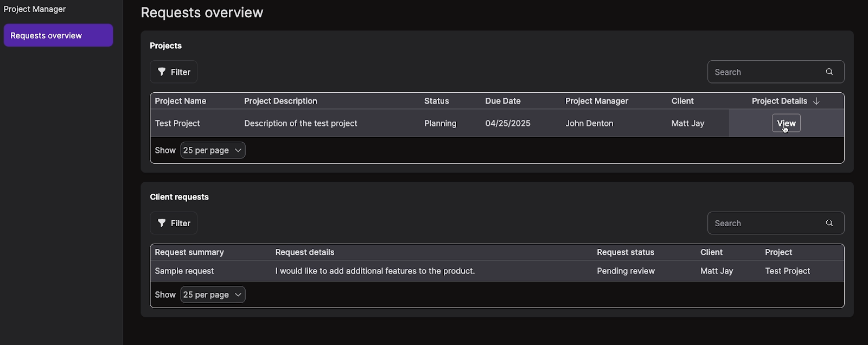View details of Test Project

point(786,123)
